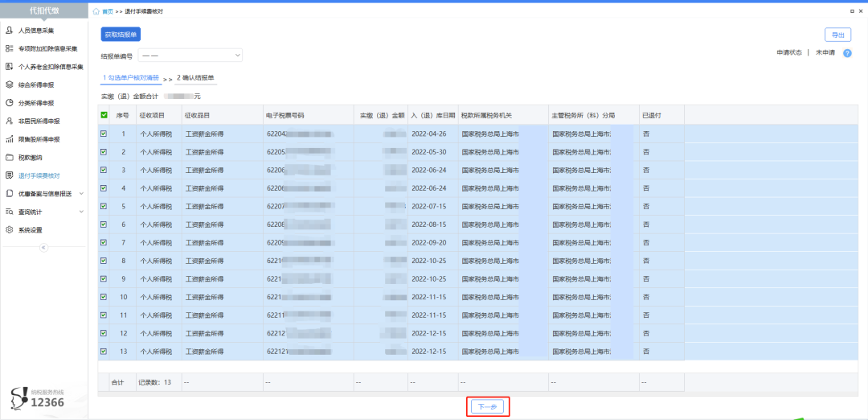Click the 代扣代缴 module header
The height and width of the screenshot is (420, 868).
pyautogui.click(x=43, y=11)
